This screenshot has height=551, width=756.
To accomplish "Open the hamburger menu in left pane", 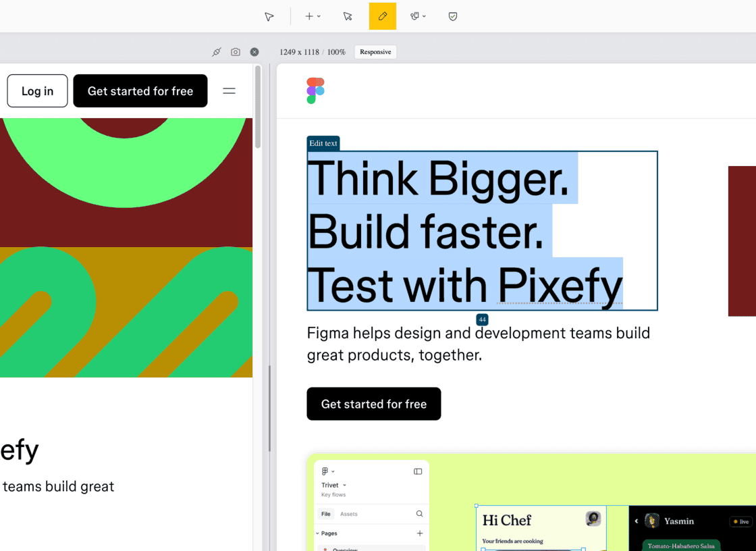I will (229, 90).
